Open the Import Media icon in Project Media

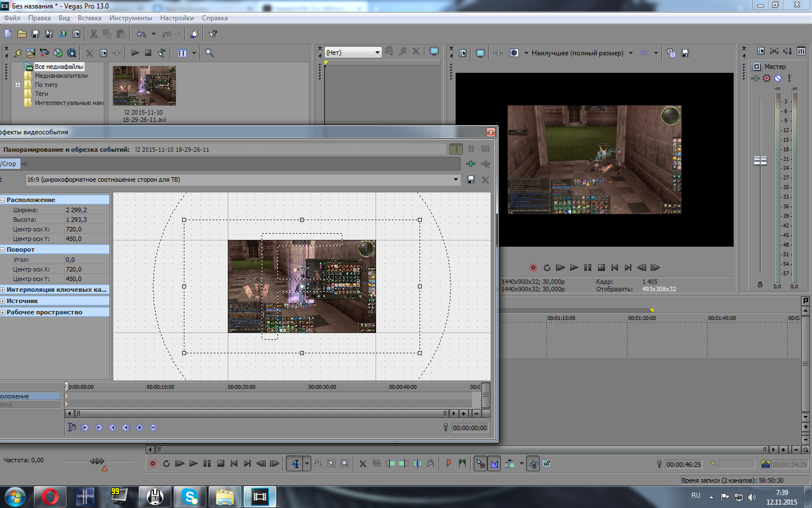[x=30, y=53]
